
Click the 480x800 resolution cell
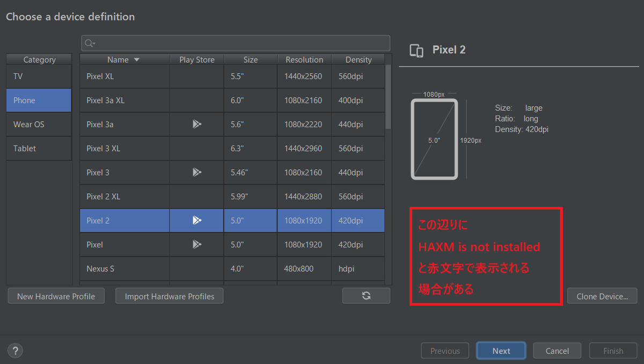coord(304,268)
